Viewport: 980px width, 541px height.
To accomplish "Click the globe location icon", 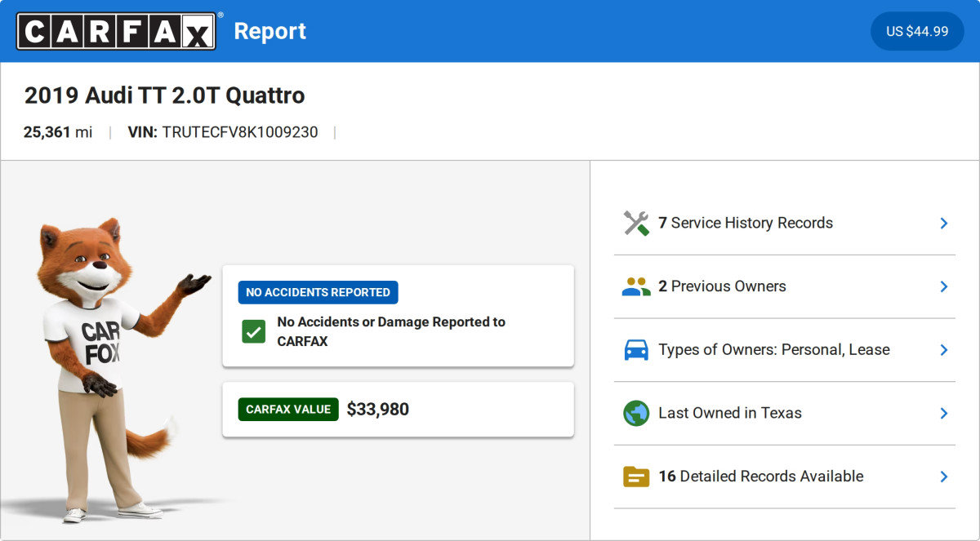I will [636, 413].
